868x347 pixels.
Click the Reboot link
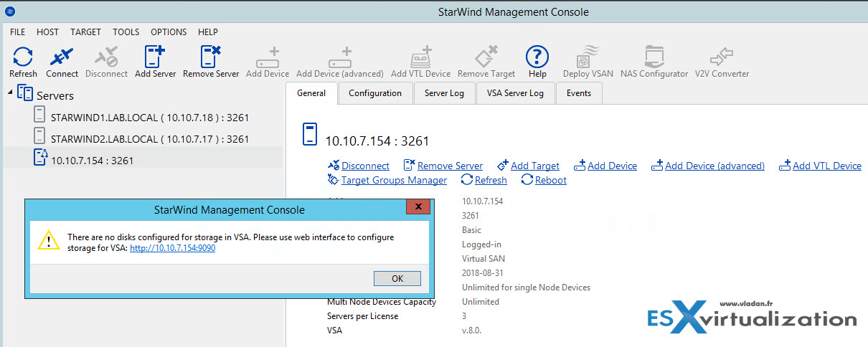551,180
